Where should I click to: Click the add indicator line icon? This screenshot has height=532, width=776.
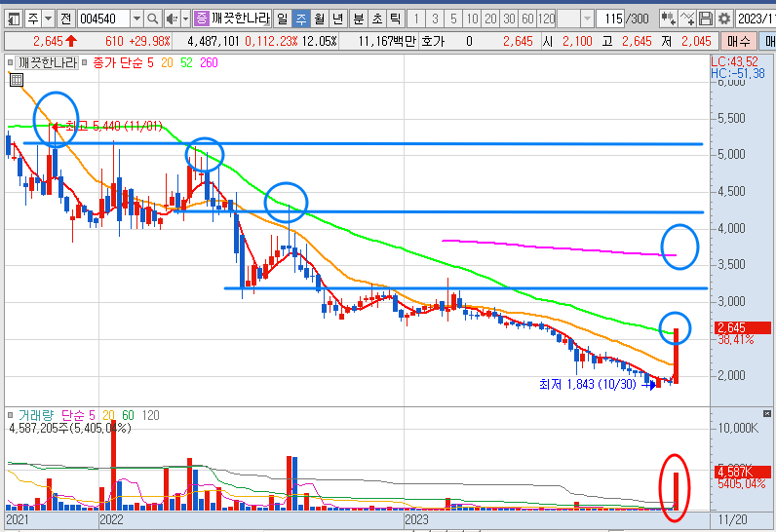[x=687, y=19]
